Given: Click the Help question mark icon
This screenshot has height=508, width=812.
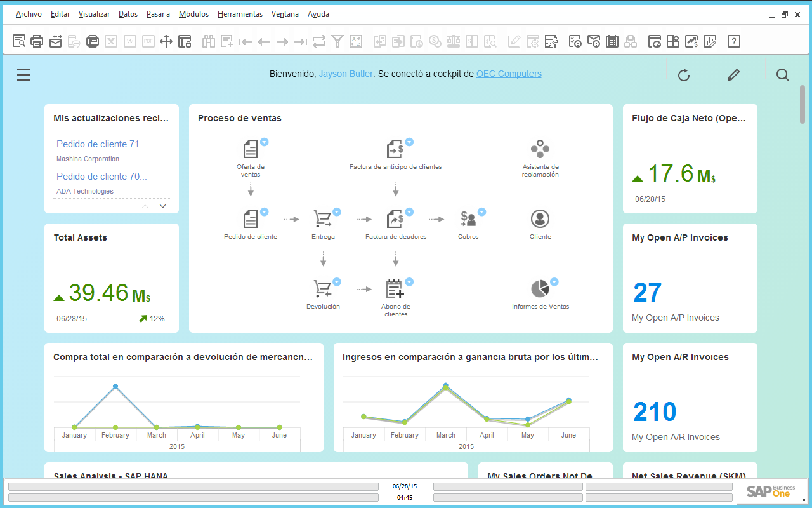Looking at the screenshot, I should [734, 41].
